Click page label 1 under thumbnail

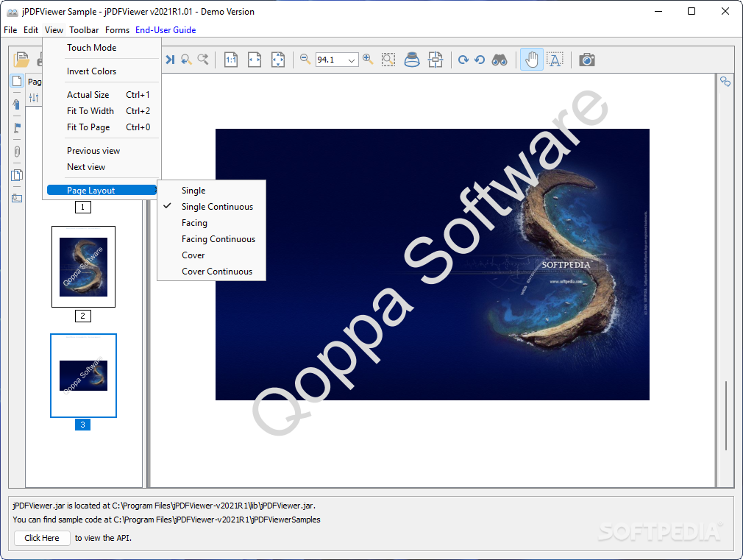click(83, 208)
